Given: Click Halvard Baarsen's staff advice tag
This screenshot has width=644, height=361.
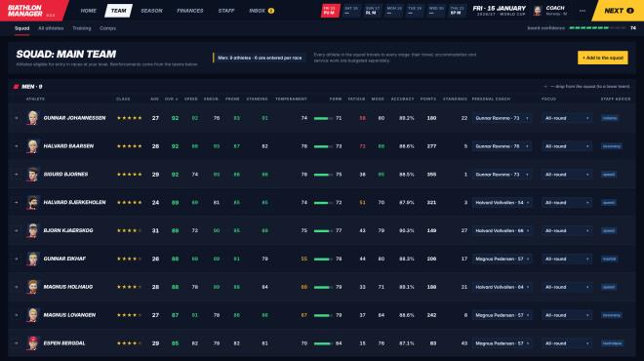Looking at the screenshot, I should coord(612,146).
